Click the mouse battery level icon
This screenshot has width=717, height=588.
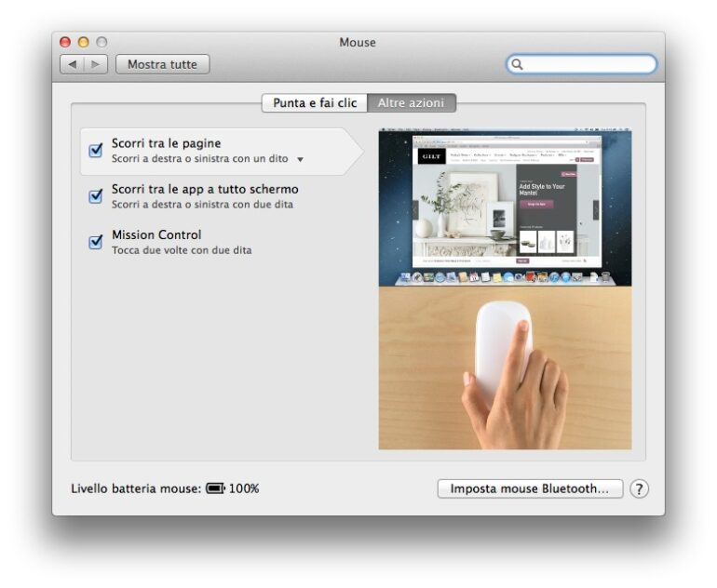[215, 488]
